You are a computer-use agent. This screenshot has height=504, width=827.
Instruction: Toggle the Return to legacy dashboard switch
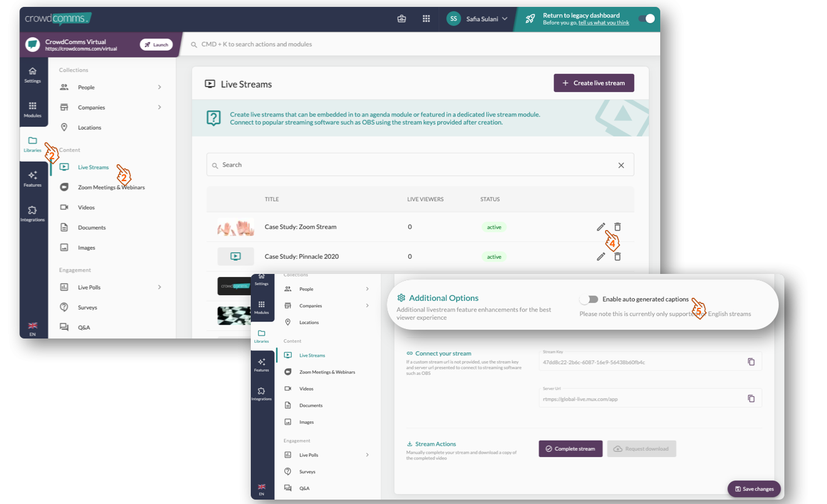pyautogui.click(x=646, y=19)
